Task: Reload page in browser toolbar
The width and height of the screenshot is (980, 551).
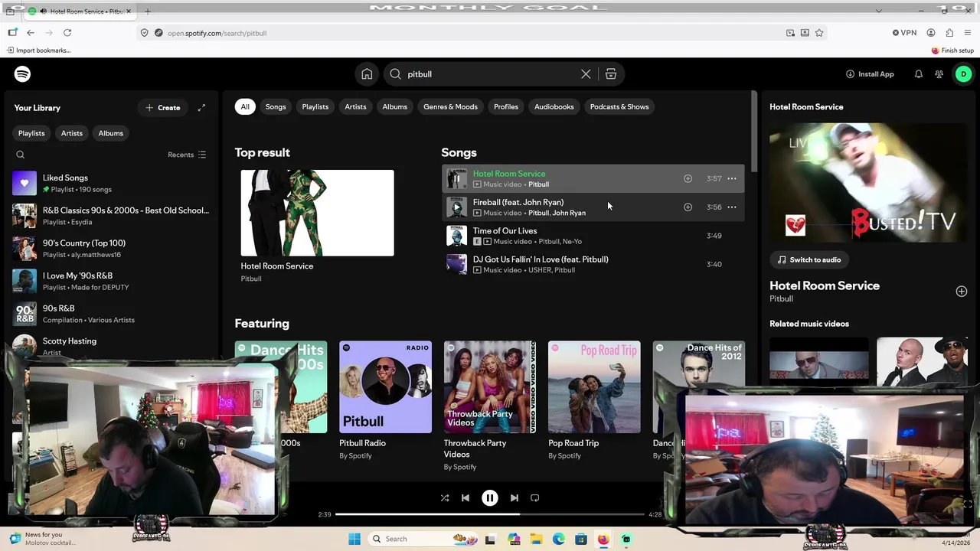Action: coord(67,33)
